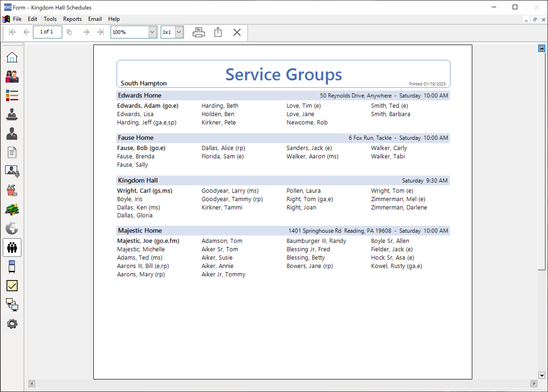Open the yellow checkmark task icon

tap(12, 286)
